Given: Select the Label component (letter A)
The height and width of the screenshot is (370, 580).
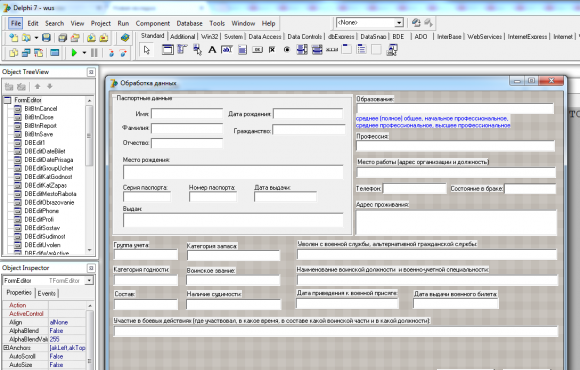Looking at the screenshot, I should 212,50.
